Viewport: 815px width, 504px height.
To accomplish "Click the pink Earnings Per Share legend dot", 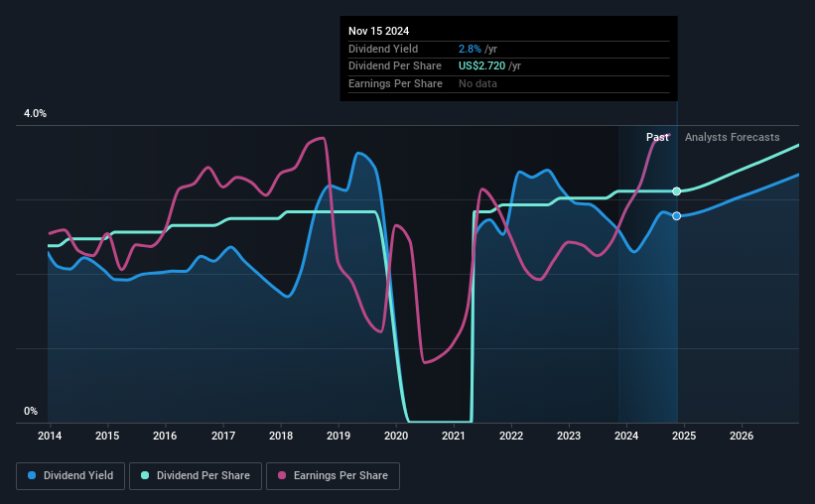I will click(x=282, y=475).
